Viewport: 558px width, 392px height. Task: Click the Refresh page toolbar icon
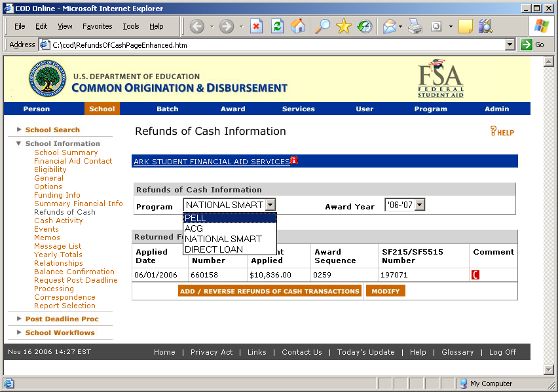[x=277, y=26]
